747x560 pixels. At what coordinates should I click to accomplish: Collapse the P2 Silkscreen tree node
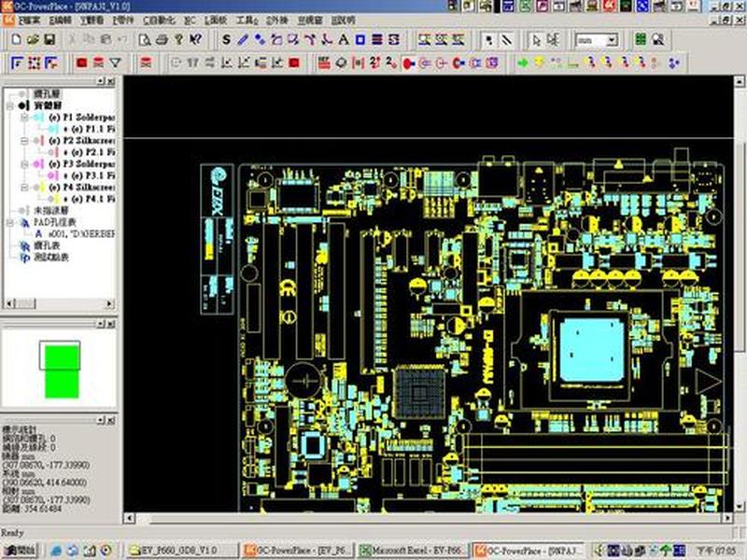[x=24, y=141]
